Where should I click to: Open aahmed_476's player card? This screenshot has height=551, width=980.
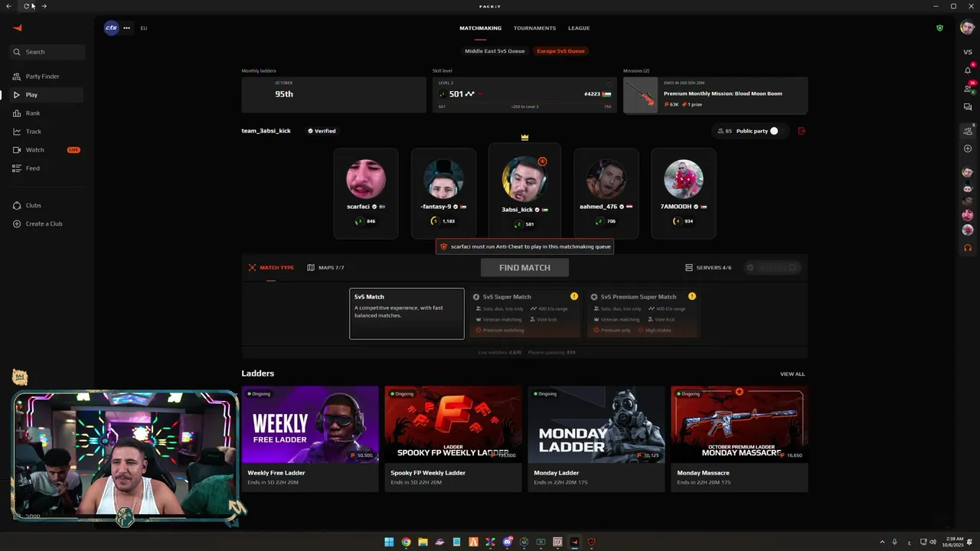[x=606, y=194]
